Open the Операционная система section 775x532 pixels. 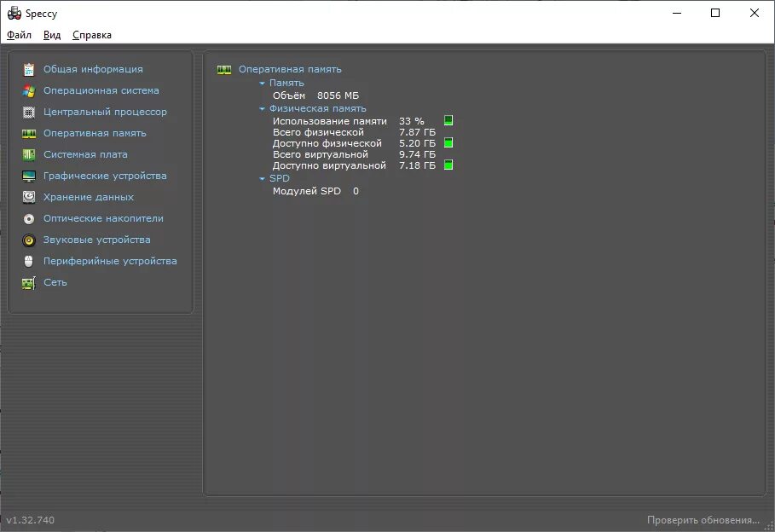(x=101, y=90)
